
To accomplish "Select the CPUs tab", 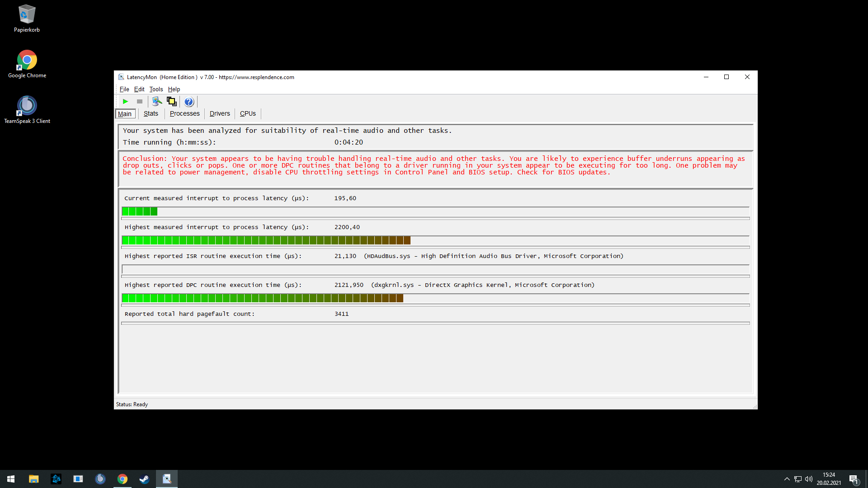I will [x=248, y=113].
